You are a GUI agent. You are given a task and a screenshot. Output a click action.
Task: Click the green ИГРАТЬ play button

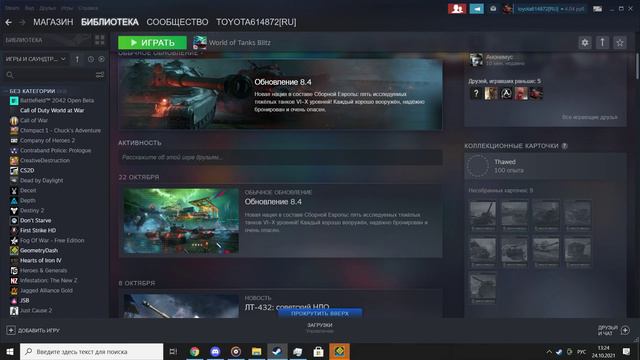click(x=152, y=42)
